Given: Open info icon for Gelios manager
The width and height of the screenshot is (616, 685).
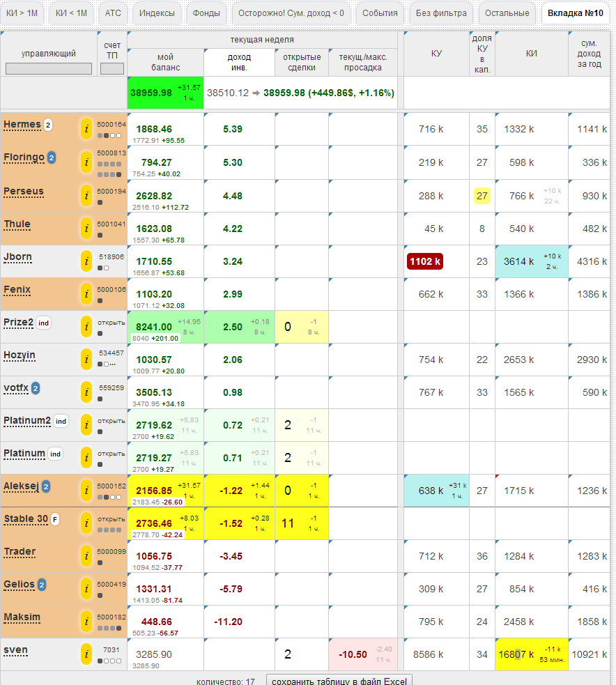Looking at the screenshot, I should (x=86, y=589).
